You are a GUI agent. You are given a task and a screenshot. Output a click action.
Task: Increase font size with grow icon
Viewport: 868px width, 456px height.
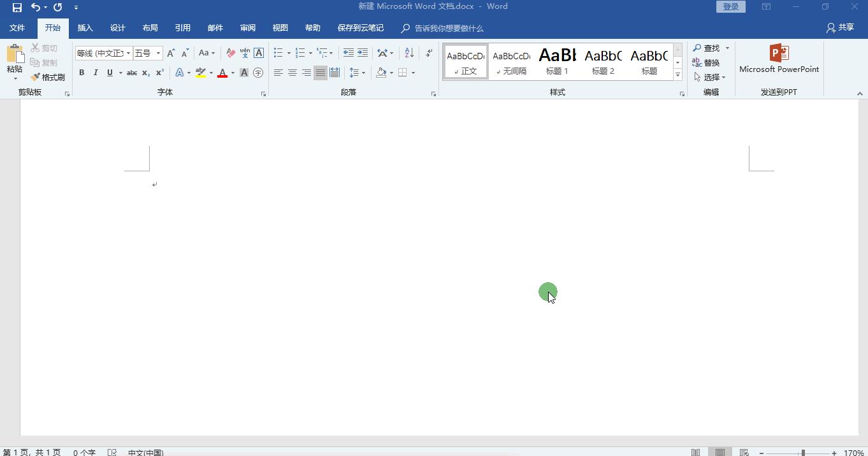(x=171, y=53)
